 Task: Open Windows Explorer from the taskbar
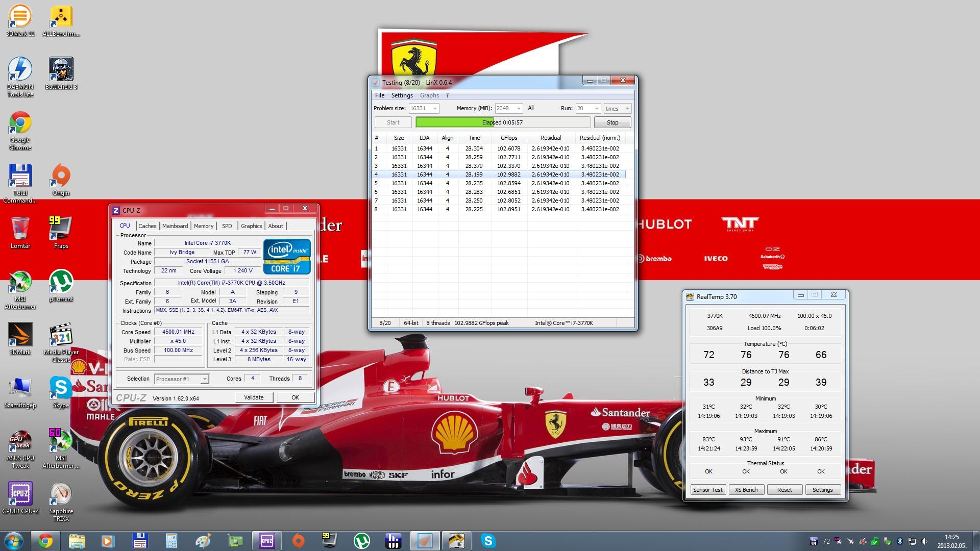tap(77, 541)
